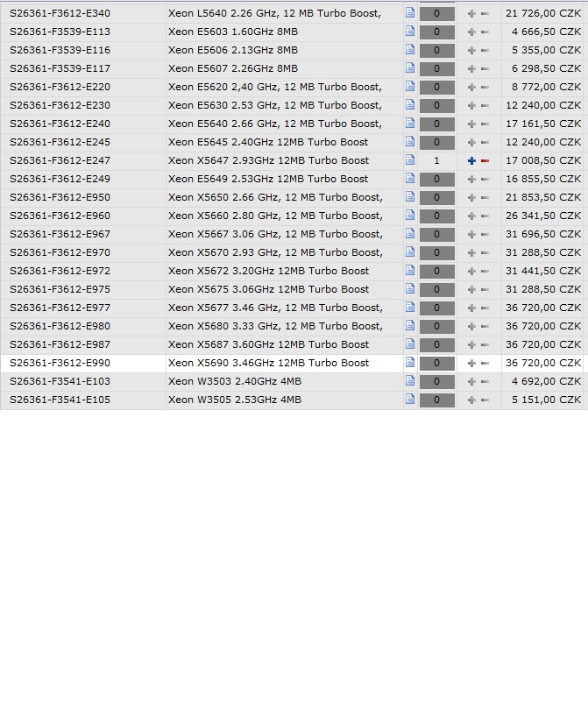Screen dimensions: 588x701
Task: Focus the quantity field of Xeon X5670
Action: tap(436, 253)
